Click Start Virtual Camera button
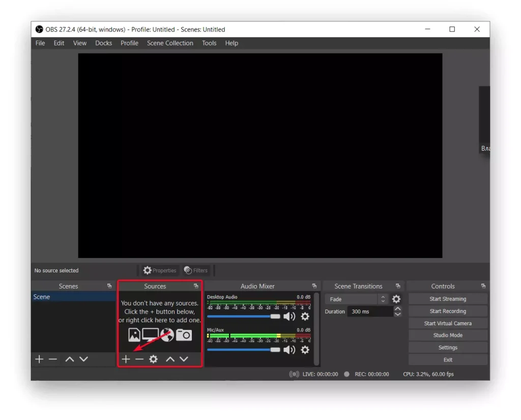 pyautogui.click(x=448, y=323)
